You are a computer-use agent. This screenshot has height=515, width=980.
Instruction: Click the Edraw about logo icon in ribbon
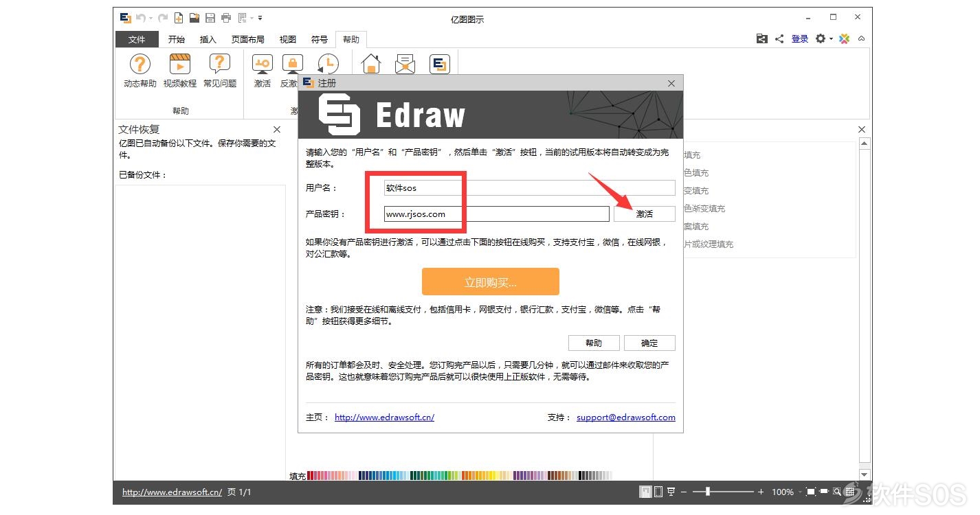tap(439, 65)
